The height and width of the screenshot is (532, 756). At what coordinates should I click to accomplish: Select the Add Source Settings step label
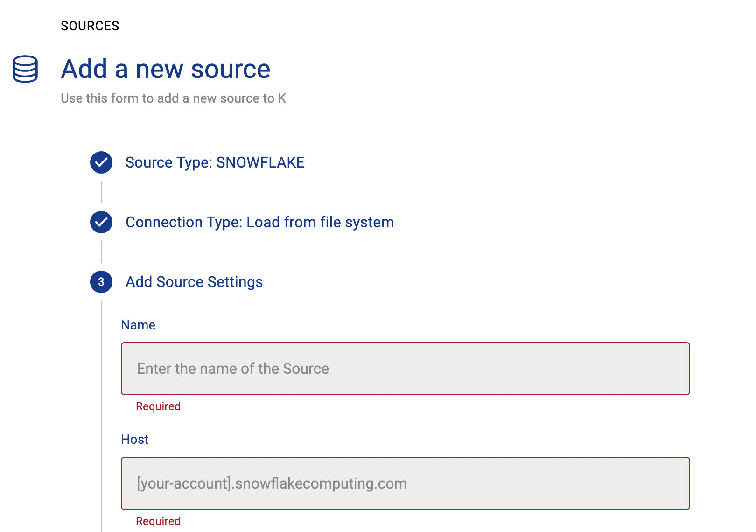pos(194,282)
